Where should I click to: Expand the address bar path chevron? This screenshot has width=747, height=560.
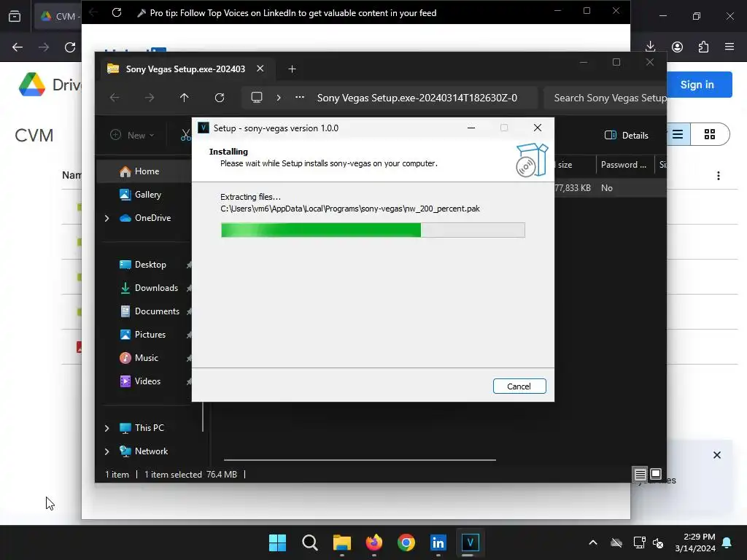point(279,98)
